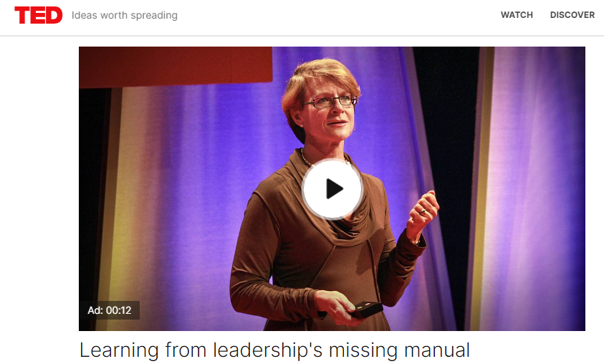Click the speaker's face in the video thumbnail
Viewport: 604px width, 364px height.
point(330,112)
